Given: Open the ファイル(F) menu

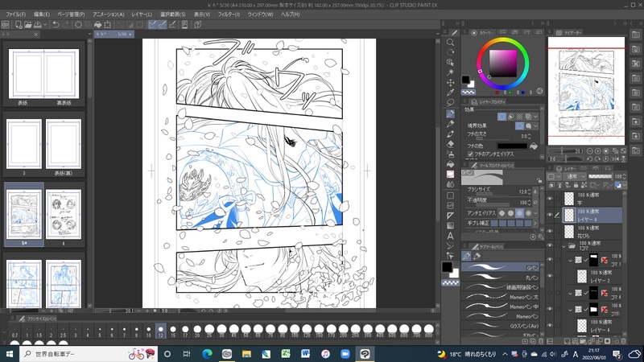Looking at the screenshot, I should pyautogui.click(x=15, y=14).
